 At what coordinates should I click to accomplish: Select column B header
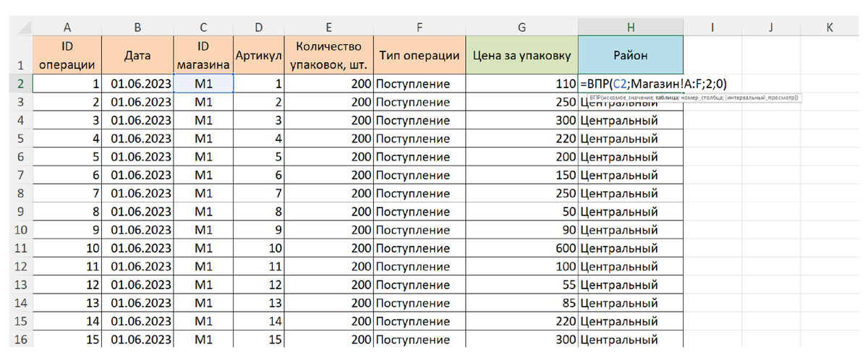(137, 27)
